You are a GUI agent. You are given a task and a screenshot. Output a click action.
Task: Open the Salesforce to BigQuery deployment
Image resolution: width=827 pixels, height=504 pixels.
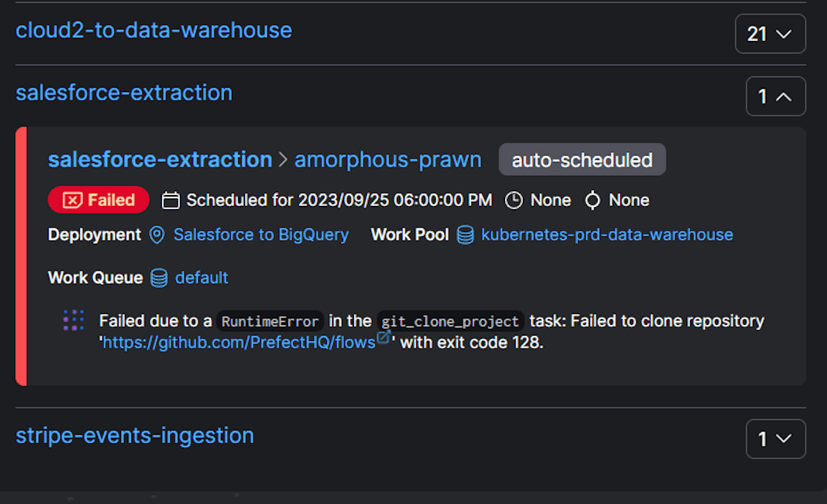click(x=261, y=235)
